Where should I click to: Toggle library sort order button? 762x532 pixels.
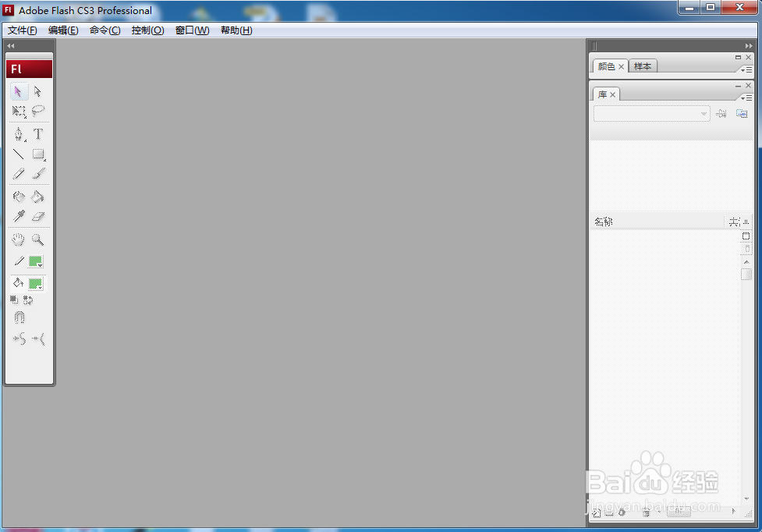coord(746,222)
